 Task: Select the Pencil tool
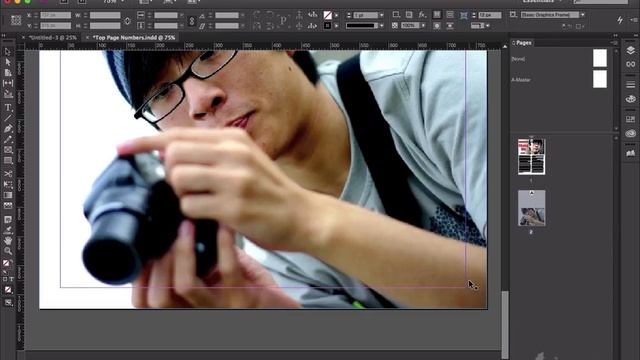(8, 140)
